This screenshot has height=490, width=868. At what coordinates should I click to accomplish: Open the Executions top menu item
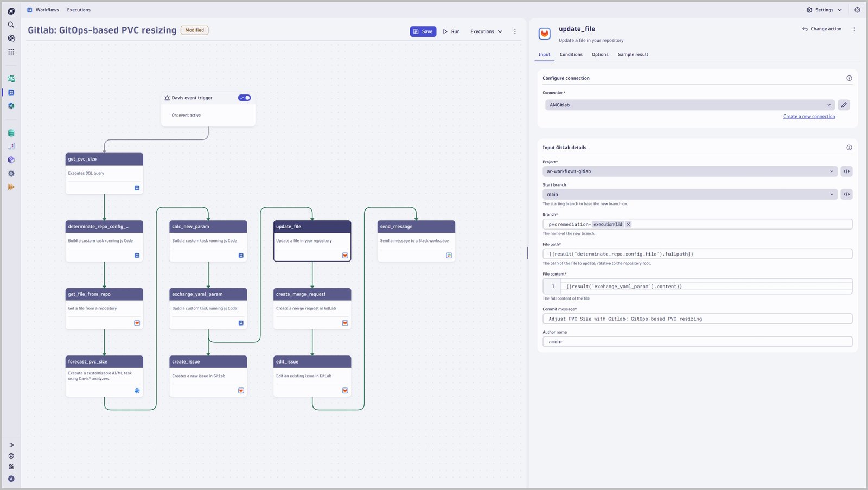pos(79,10)
